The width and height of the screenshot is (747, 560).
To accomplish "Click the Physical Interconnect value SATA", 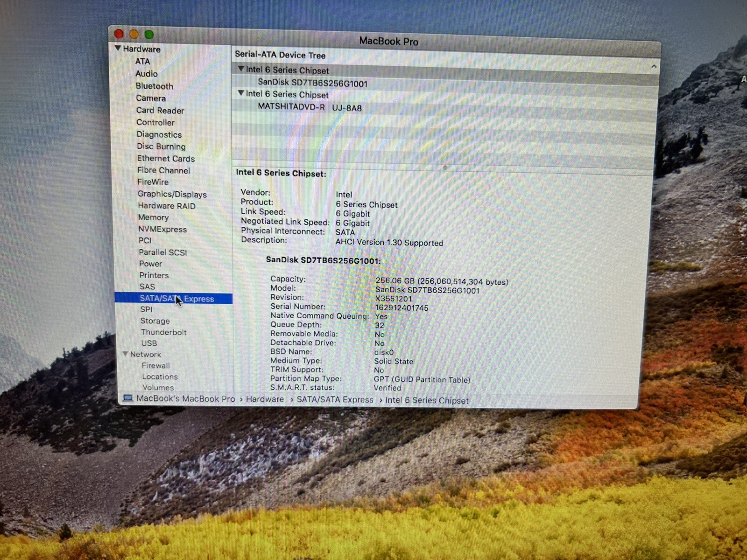I will click(x=345, y=232).
